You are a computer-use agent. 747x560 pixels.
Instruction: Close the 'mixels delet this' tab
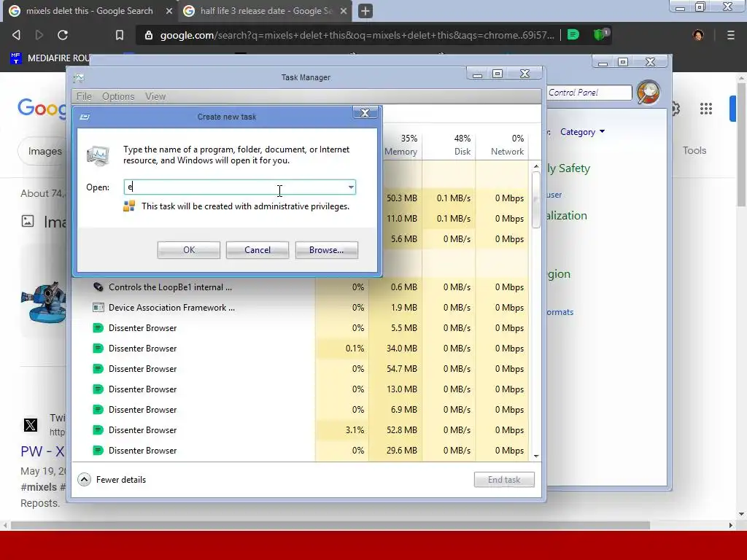pyautogui.click(x=169, y=11)
